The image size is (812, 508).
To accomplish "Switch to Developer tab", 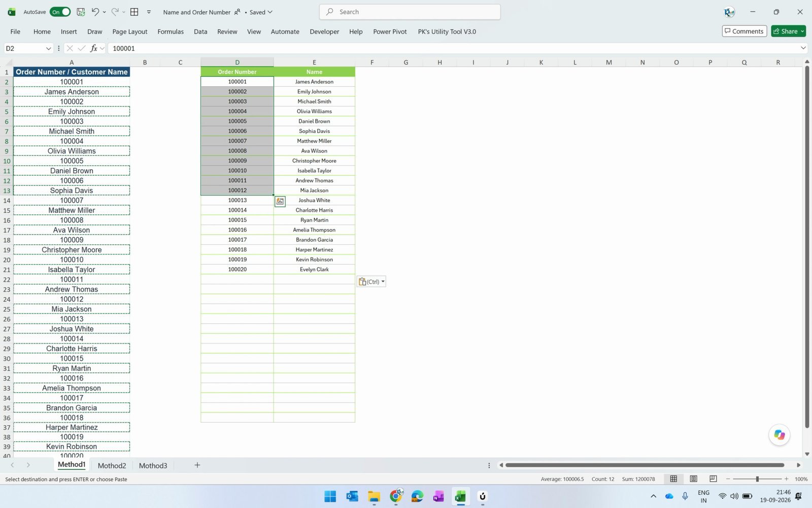I will tap(324, 31).
